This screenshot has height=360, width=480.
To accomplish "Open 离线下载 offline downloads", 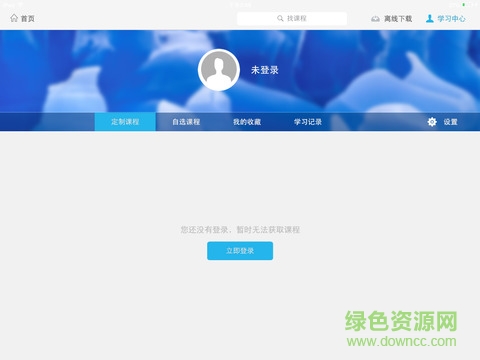I will pos(398,19).
